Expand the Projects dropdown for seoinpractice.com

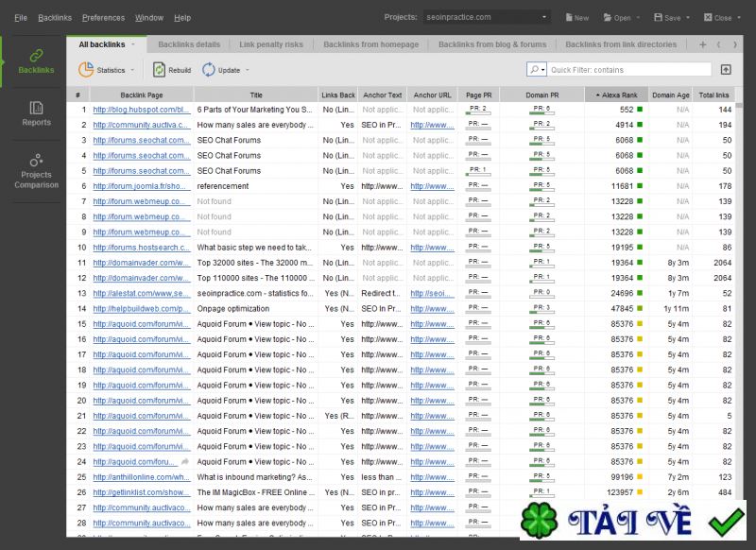click(545, 17)
